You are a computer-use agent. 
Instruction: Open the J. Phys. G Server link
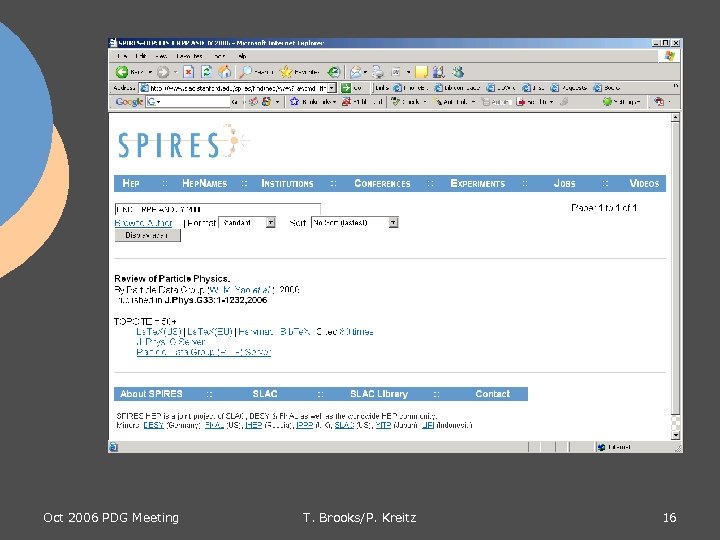coord(171,342)
